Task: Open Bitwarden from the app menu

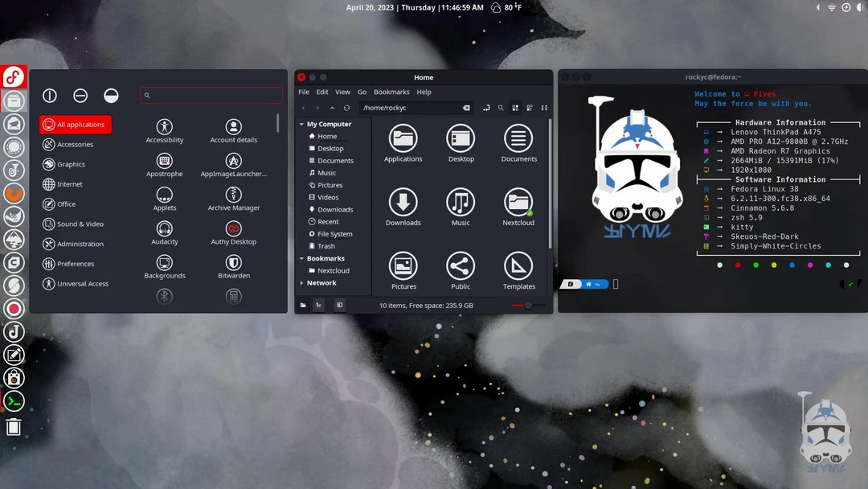Action: (x=233, y=265)
